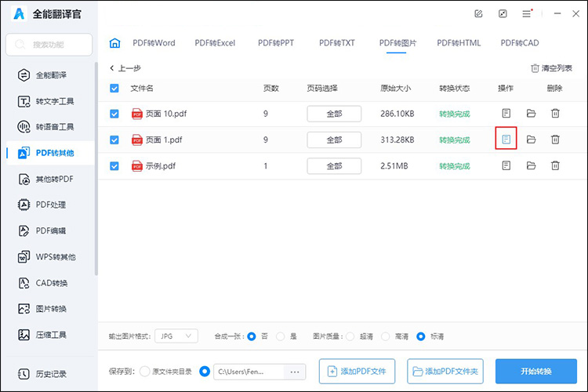Uncheck the 页面 10.pdf checkbox
This screenshot has height=392, width=588.
point(114,114)
